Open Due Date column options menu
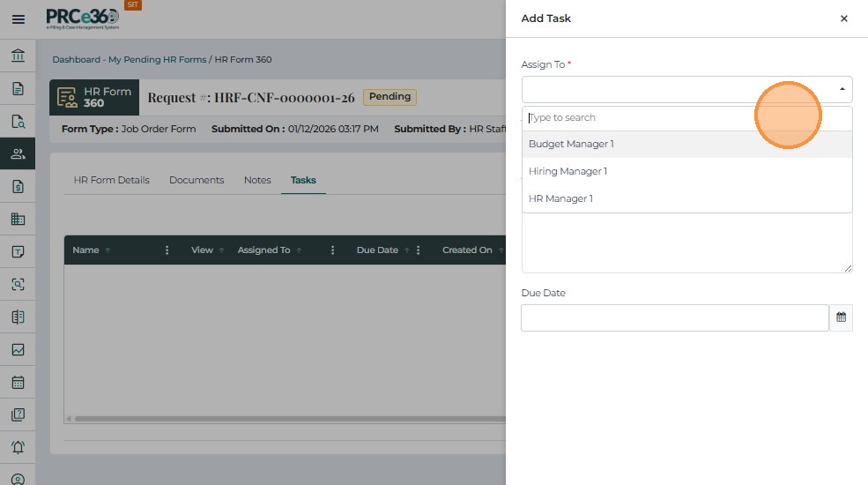The image size is (868, 485). coord(418,250)
